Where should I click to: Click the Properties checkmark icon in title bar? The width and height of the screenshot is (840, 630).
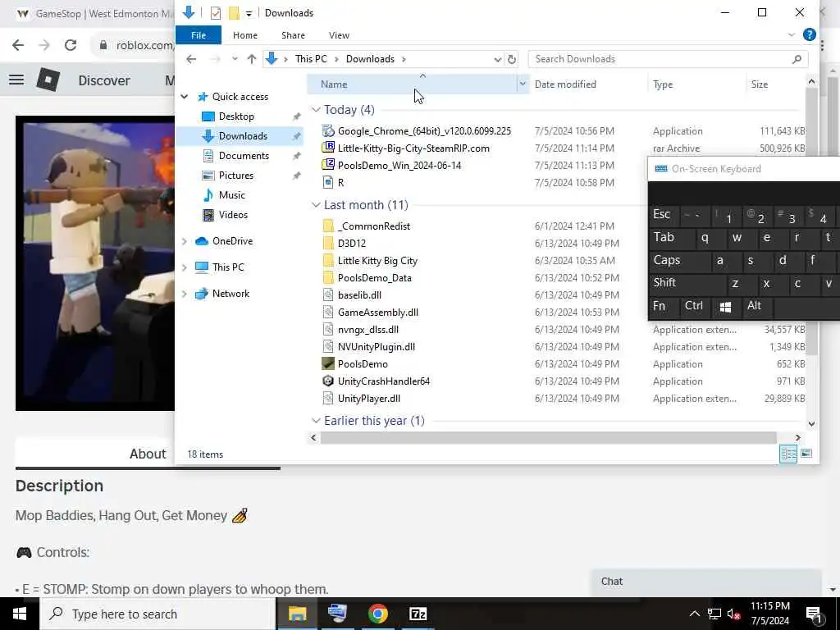pos(216,13)
